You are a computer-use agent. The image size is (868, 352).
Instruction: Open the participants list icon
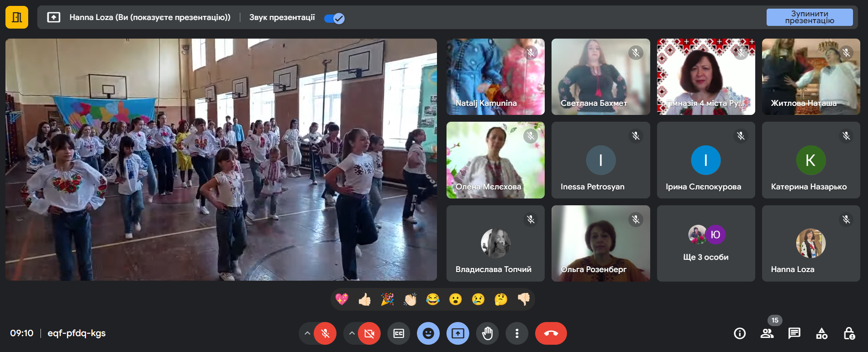click(767, 334)
